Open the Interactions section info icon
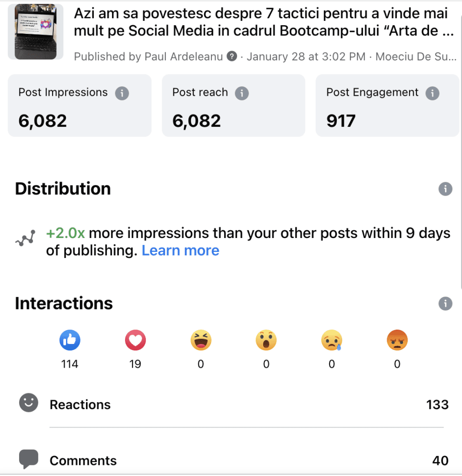 click(445, 304)
